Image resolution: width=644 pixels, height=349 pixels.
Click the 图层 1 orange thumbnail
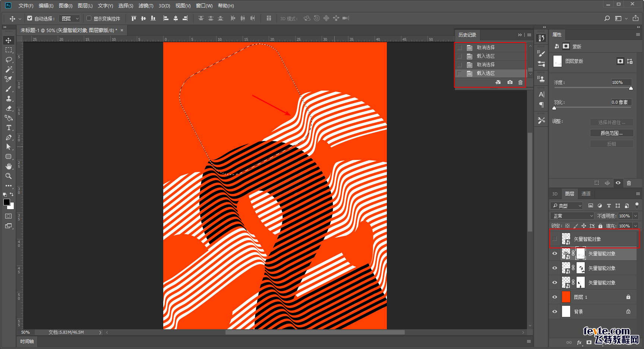(566, 297)
